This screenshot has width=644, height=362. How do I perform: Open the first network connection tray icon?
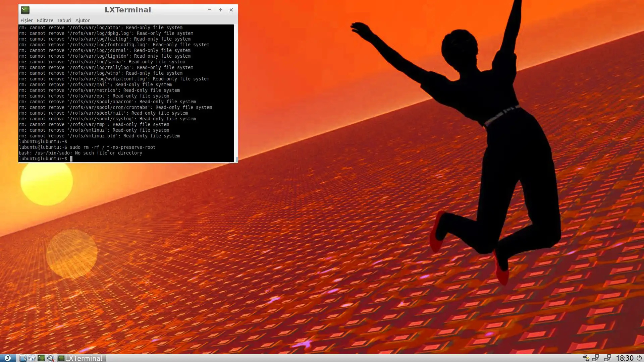596,358
